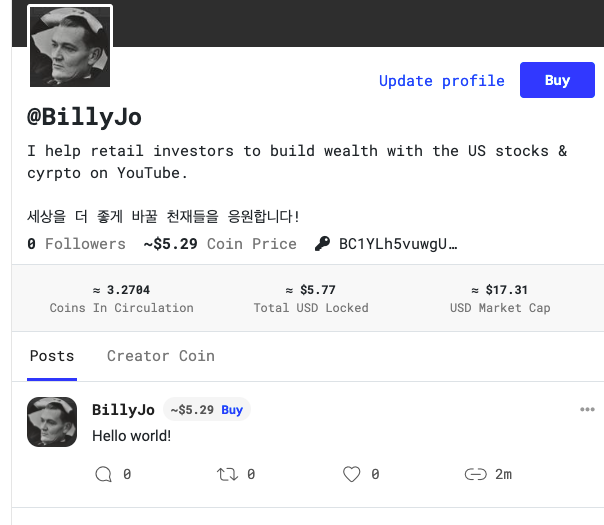Click the link icon next to 2m

pos(476,474)
